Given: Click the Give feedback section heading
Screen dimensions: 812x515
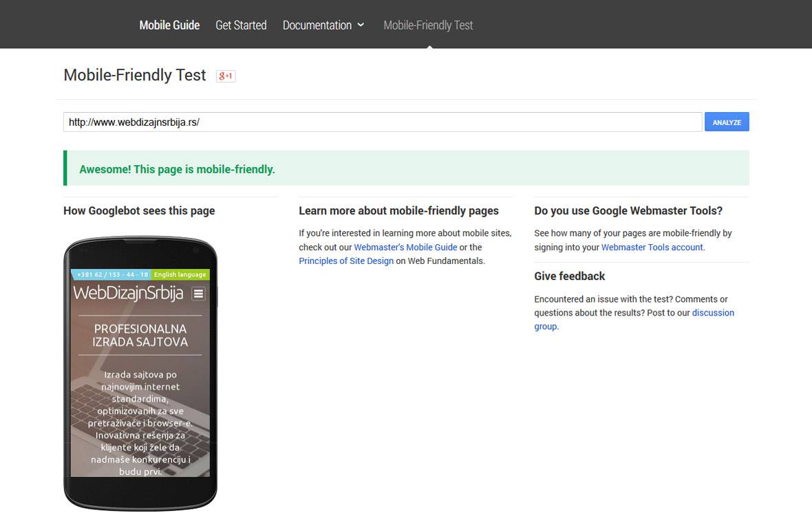Looking at the screenshot, I should [x=569, y=276].
